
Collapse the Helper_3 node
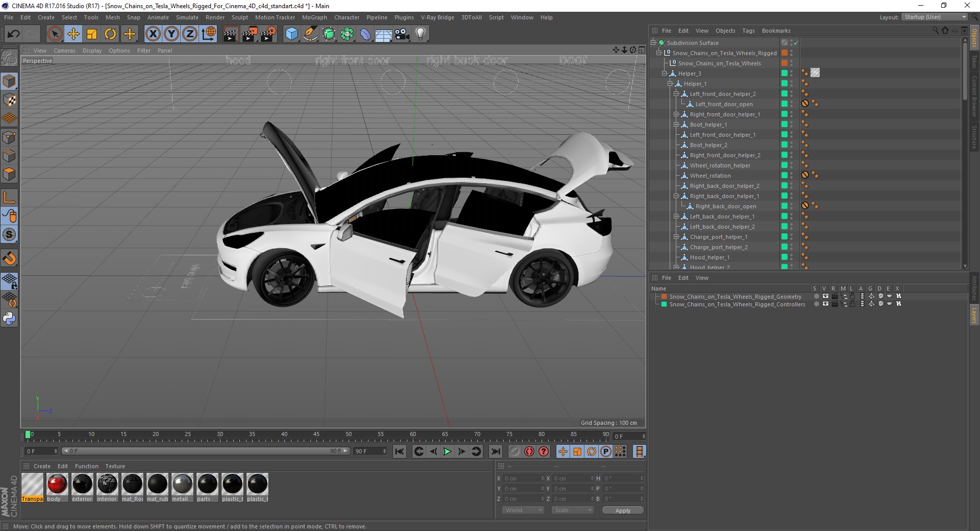pos(665,74)
